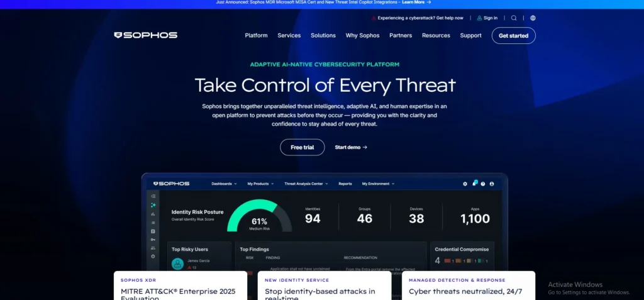Click Experiencing a cyberattack? Get help now
The height and width of the screenshot is (300, 644).
[x=420, y=18]
